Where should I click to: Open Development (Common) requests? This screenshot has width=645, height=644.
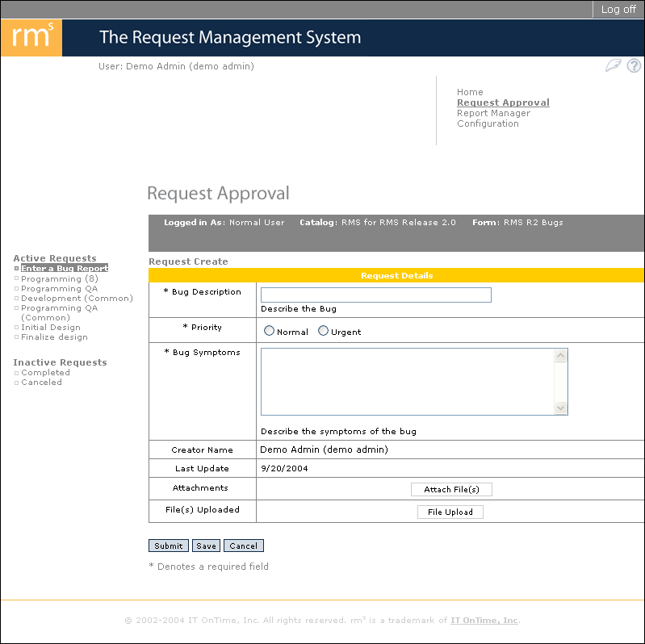click(x=77, y=298)
